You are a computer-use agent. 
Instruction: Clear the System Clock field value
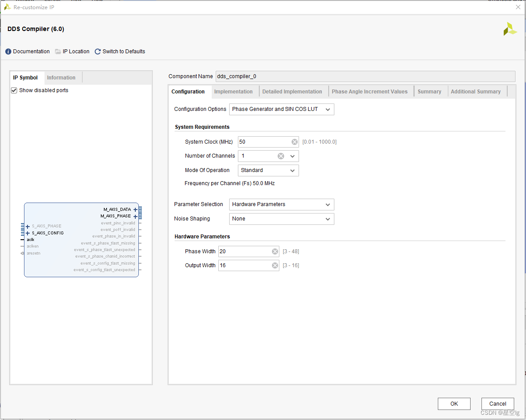pyautogui.click(x=295, y=142)
